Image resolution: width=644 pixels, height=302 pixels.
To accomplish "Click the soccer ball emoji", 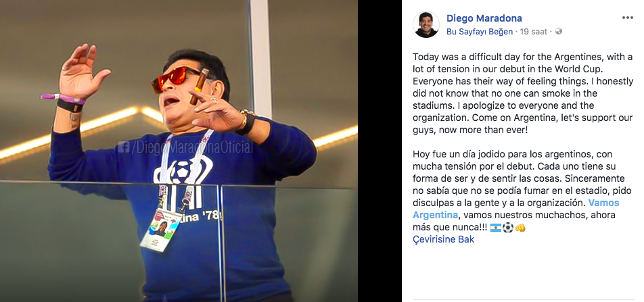I will click(508, 227).
